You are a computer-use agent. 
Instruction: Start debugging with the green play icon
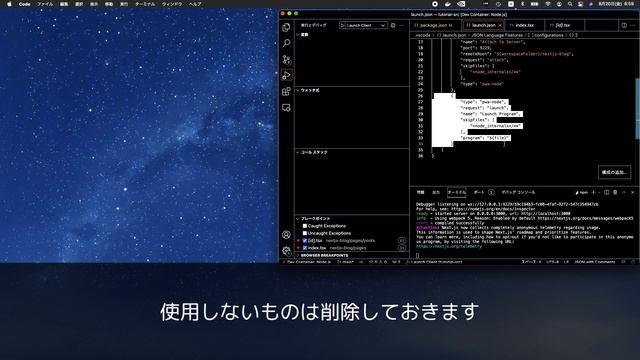pyautogui.click(x=342, y=25)
